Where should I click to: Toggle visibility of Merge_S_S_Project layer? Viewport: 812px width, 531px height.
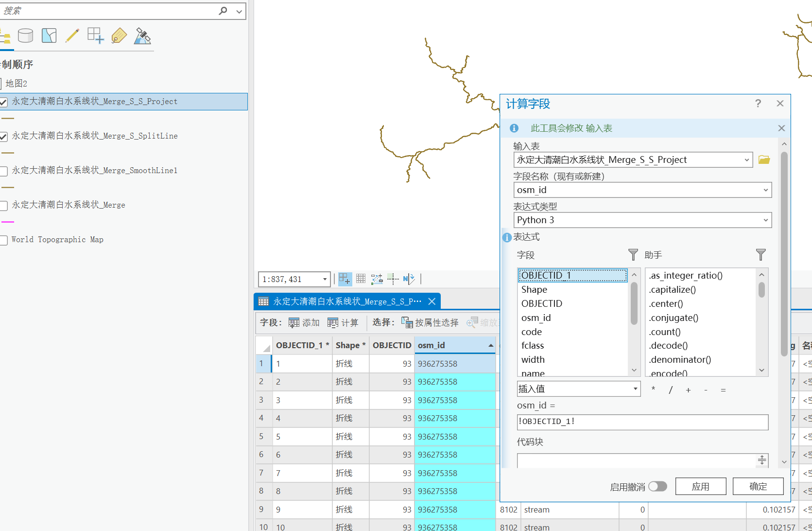3,102
